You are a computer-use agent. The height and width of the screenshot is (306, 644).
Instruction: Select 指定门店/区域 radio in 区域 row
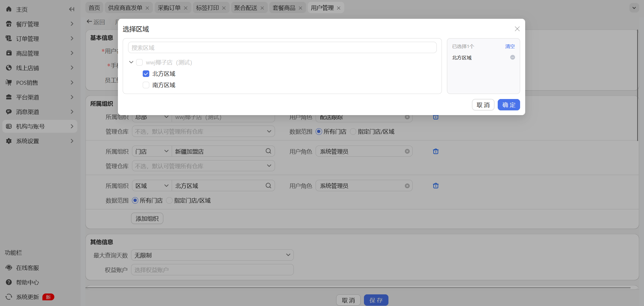coord(169,200)
